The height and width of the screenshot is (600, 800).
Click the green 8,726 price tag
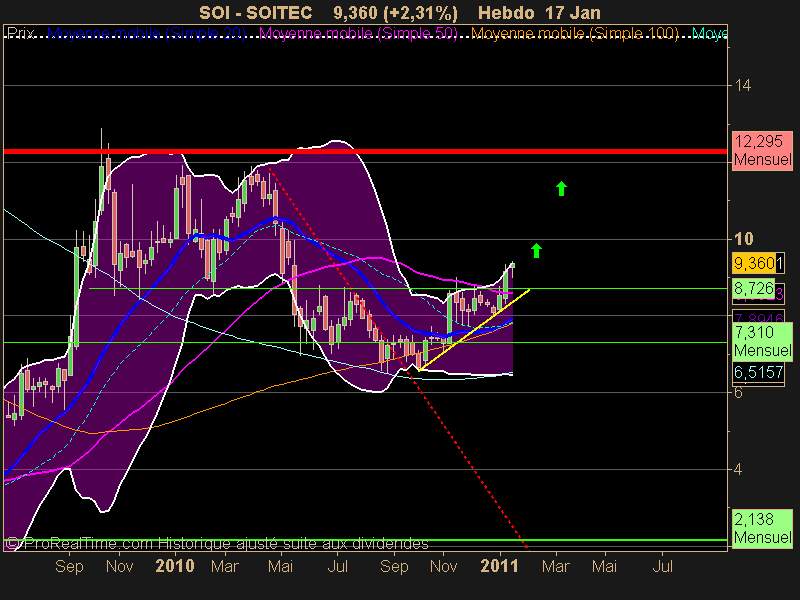[x=754, y=289]
